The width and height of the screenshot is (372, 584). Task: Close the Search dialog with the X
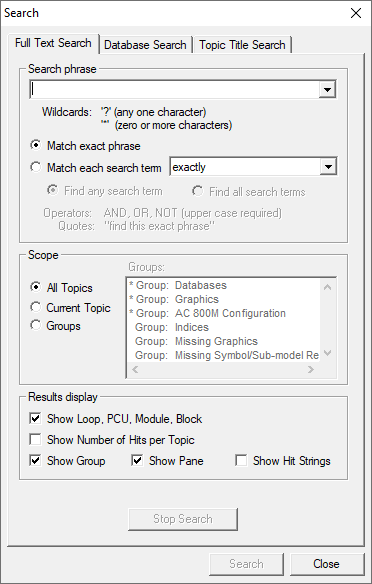356,13
